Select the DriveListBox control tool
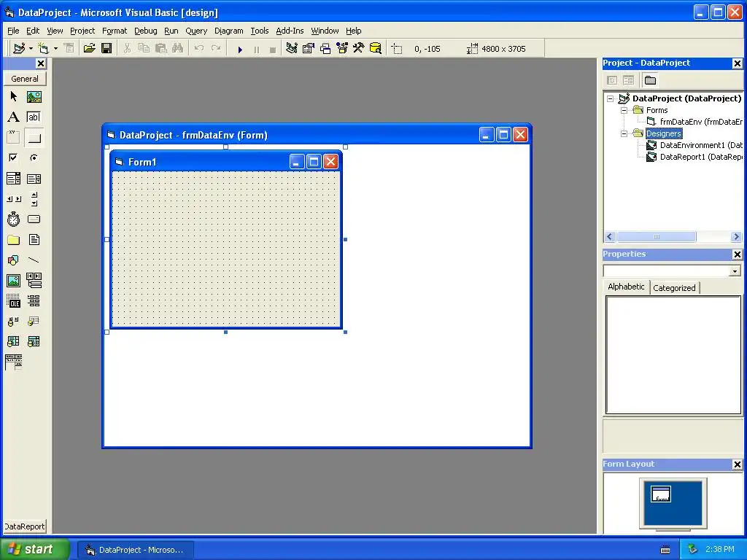747x560 pixels. pos(34,219)
